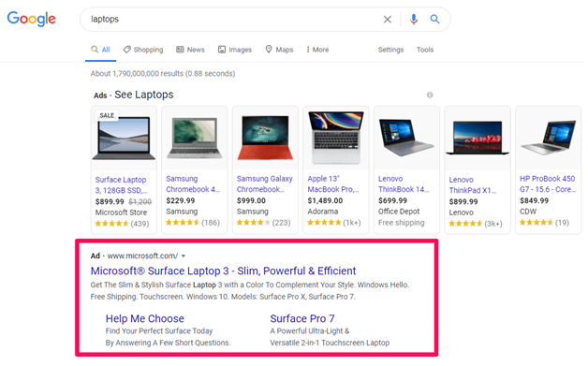The height and width of the screenshot is (366, 588).
Task: Open the Samsung Galaxy Chromebook title link
Action: [x=265, y=184]
